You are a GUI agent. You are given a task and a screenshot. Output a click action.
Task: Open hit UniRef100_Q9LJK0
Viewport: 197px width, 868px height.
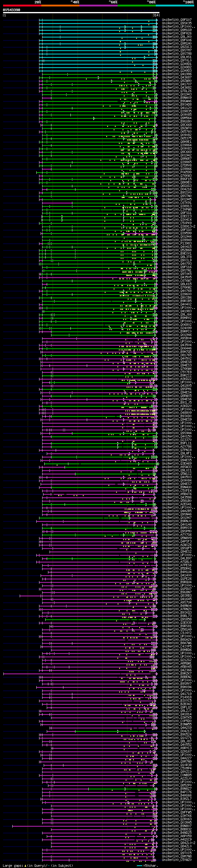coord(177,37)
